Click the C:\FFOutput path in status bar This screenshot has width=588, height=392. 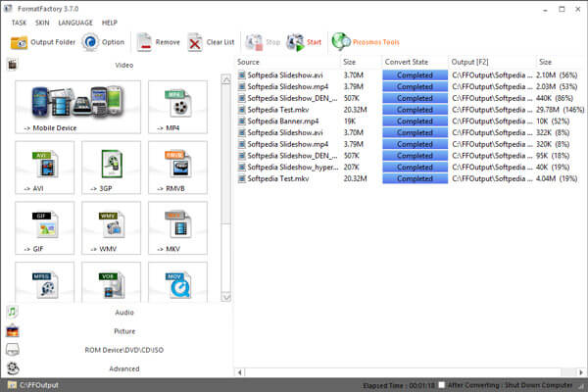(38, 385)
